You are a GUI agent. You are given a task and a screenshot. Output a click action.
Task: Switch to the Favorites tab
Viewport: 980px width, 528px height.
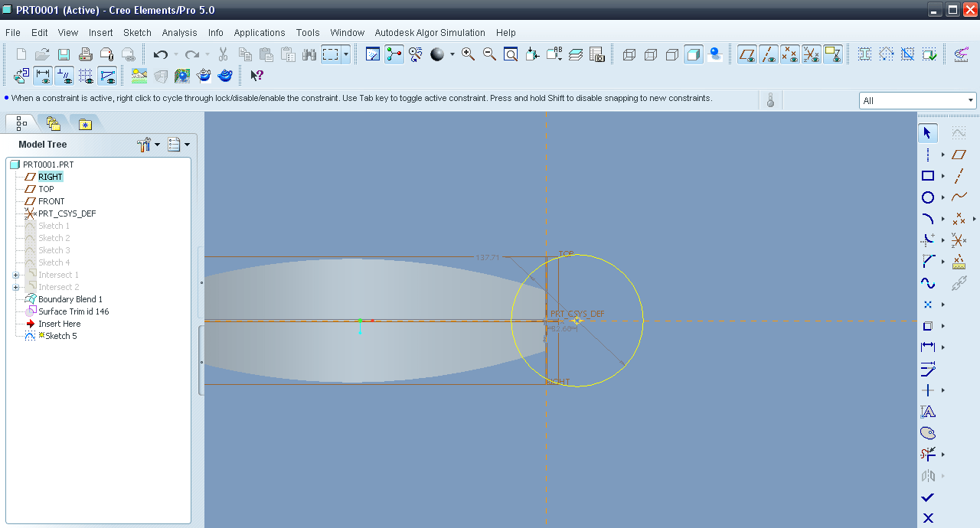coord(85,123)
